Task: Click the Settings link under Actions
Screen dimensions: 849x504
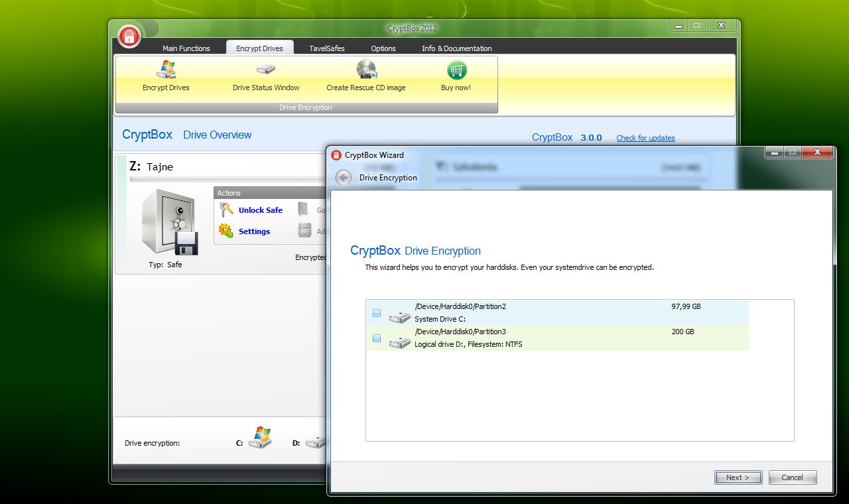Action: point(254,231)
